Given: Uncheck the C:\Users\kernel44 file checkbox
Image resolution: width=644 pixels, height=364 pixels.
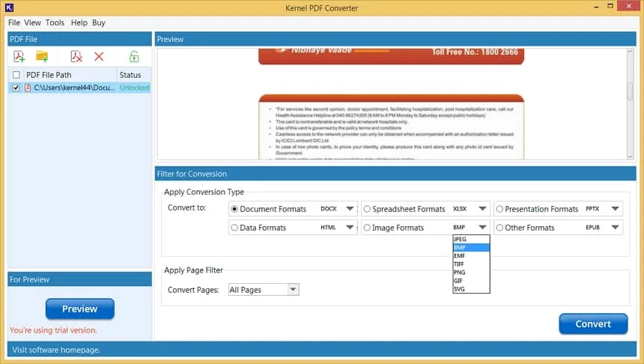Looking at the screenshot, I should [x=16, y=88].
